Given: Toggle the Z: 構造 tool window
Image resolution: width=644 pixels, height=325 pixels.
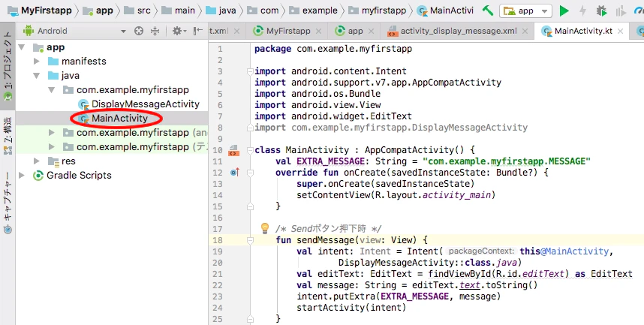Looking at the screenshot, I should click(x=8, y=136).
